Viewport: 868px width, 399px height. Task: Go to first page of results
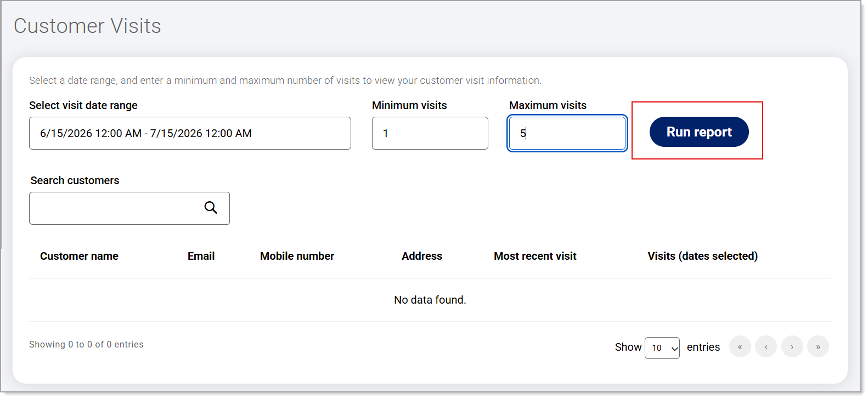point(740,346)
